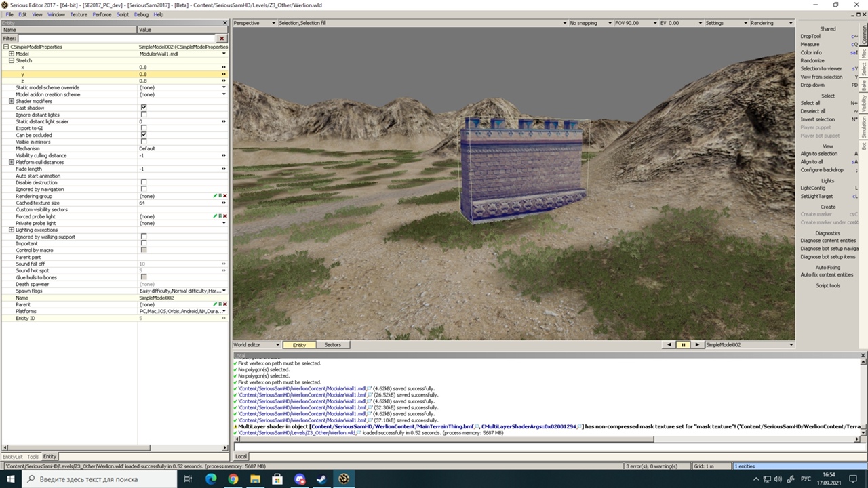Click Select all in the Select section
The height and width of the screenshot is (488, 868).
click(x=810, y=103)
